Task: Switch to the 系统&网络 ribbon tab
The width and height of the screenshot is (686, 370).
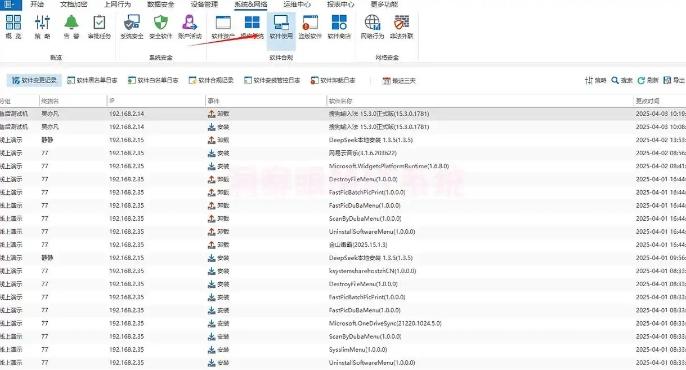Action: (251, 4)
